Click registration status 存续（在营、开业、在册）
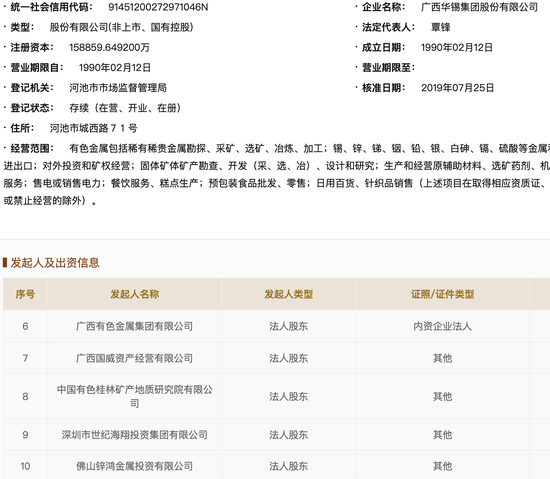The image size is (550, 479). (125, 108)
